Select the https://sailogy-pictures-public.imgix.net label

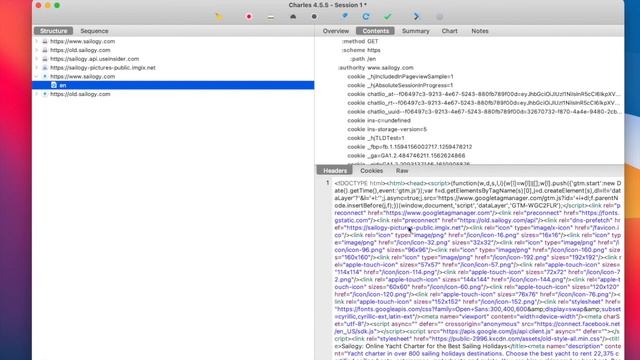coord(103,68)
